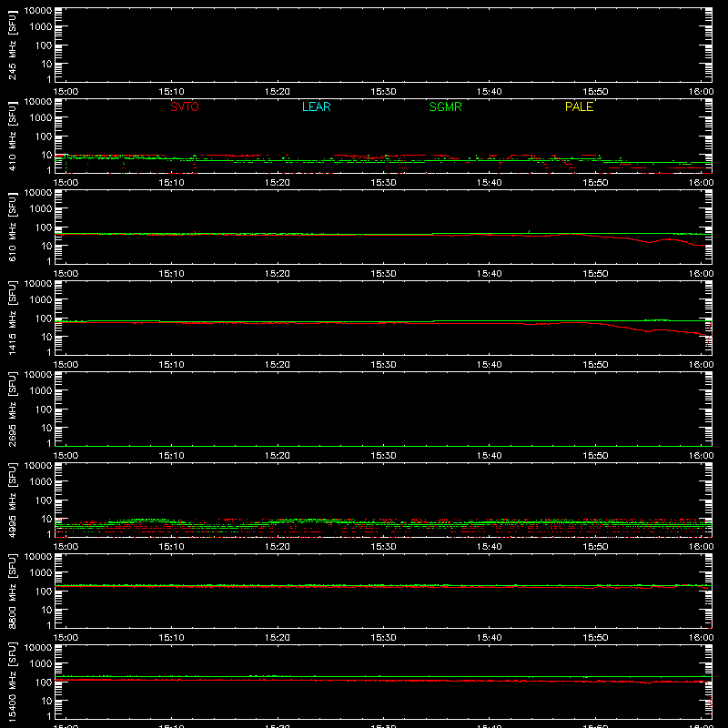Click the red SVTO station label

tap(185, 106)
